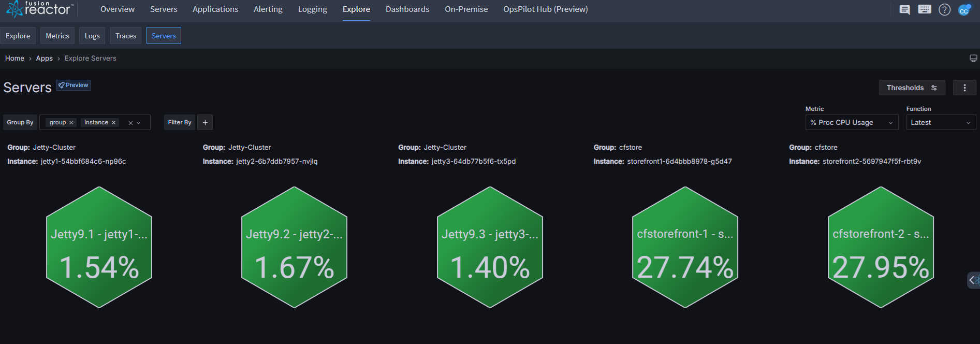Follow the Apps breadcrumb link
The height and width of the screenshot is (344, 980).
(x=45, y=58)
